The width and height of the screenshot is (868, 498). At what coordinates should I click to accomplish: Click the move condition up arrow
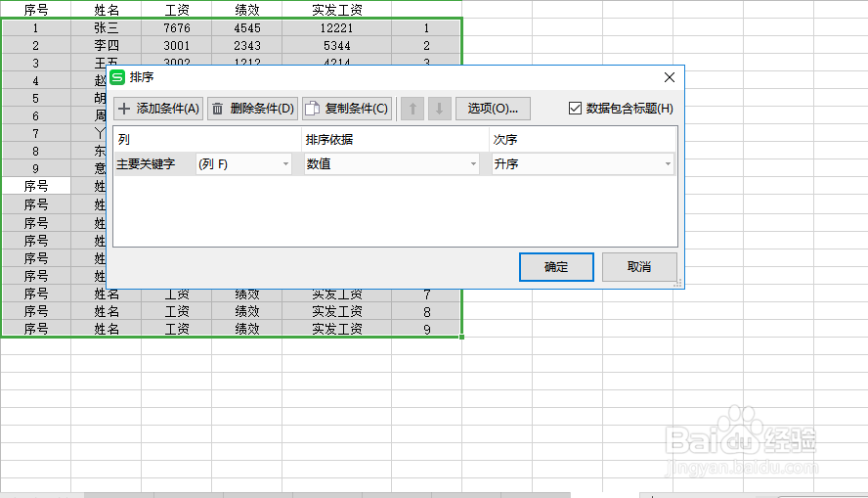[412, 109]
